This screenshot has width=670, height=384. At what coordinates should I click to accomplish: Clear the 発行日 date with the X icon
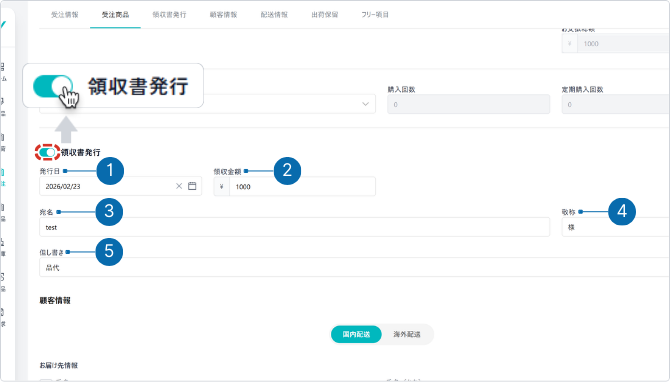[179, 186]
